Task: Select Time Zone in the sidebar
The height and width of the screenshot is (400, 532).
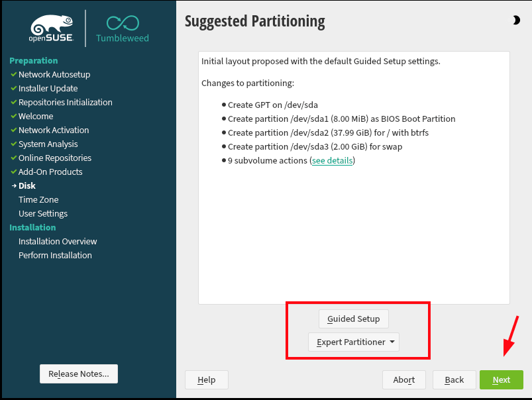Action: coord(38,199)
